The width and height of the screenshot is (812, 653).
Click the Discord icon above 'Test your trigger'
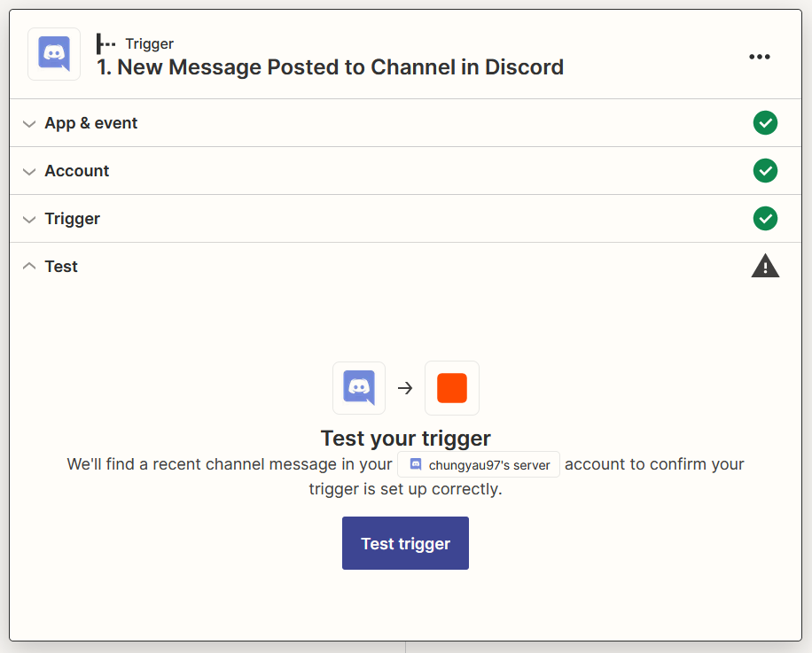[359, 388]
